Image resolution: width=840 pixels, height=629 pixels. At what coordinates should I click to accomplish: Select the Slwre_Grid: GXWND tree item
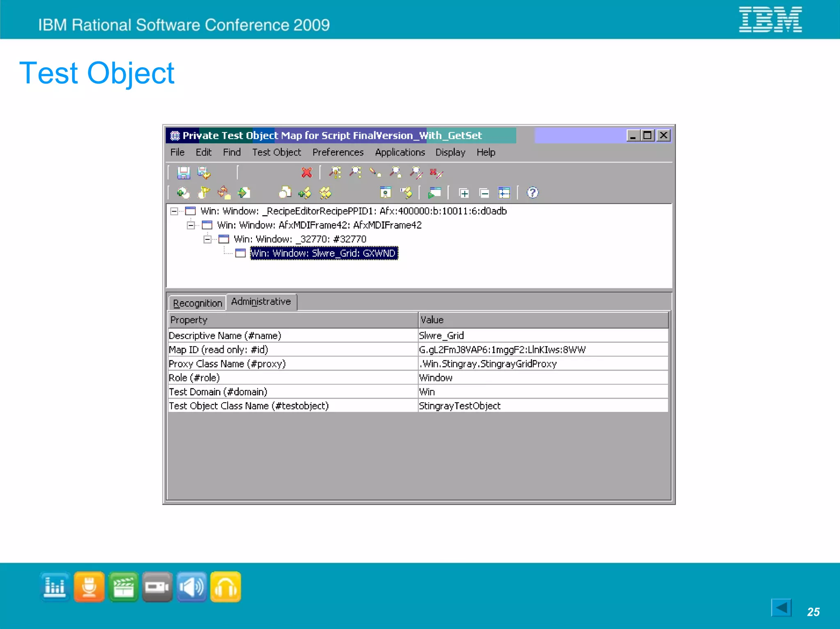323,253
